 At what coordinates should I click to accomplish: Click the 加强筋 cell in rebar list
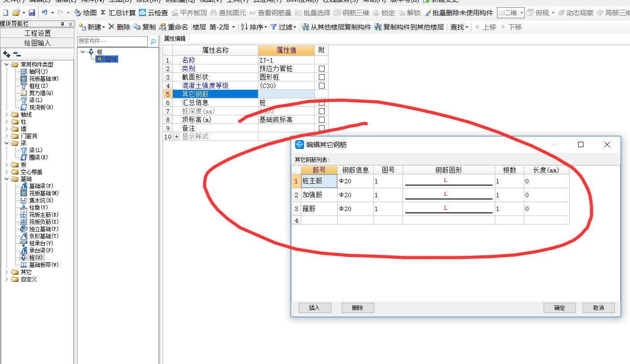pyautogui.click(x=319, y=195)
